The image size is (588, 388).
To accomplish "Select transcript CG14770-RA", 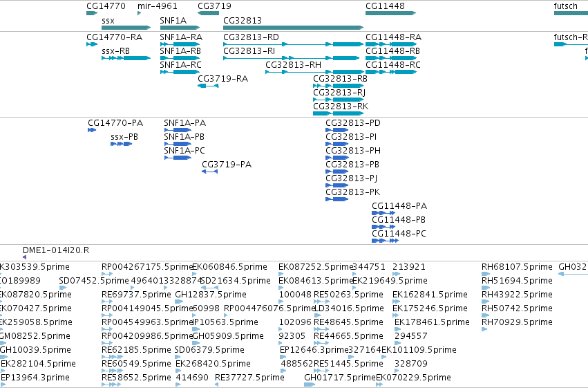I will tap(115, 37).
